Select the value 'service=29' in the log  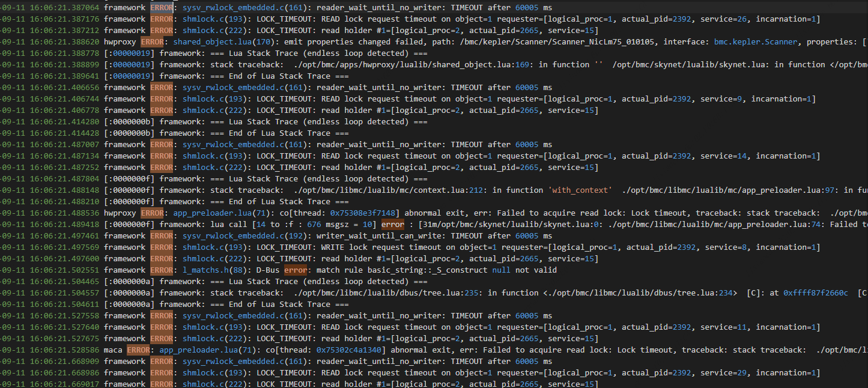[x=723, y=373]
